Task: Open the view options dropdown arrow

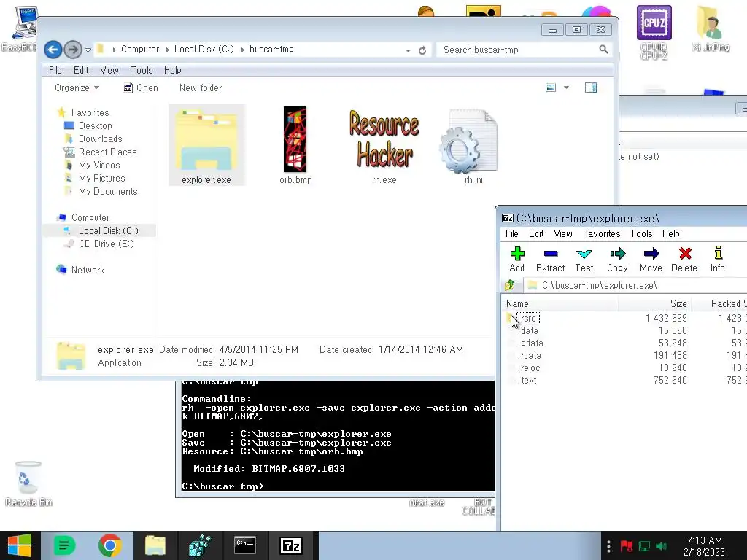Action: 566,87
